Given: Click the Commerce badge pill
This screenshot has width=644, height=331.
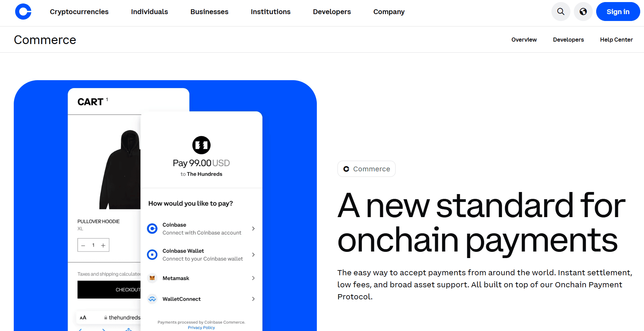Looking at the screenshot, I should (x=366, y=169).
